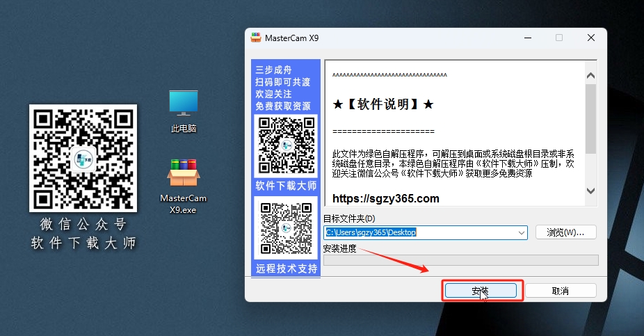The width and height of the screenshot is (644, 336).
Task: Click the 远程技术支持 sidebar label
Action: (286, 269)
